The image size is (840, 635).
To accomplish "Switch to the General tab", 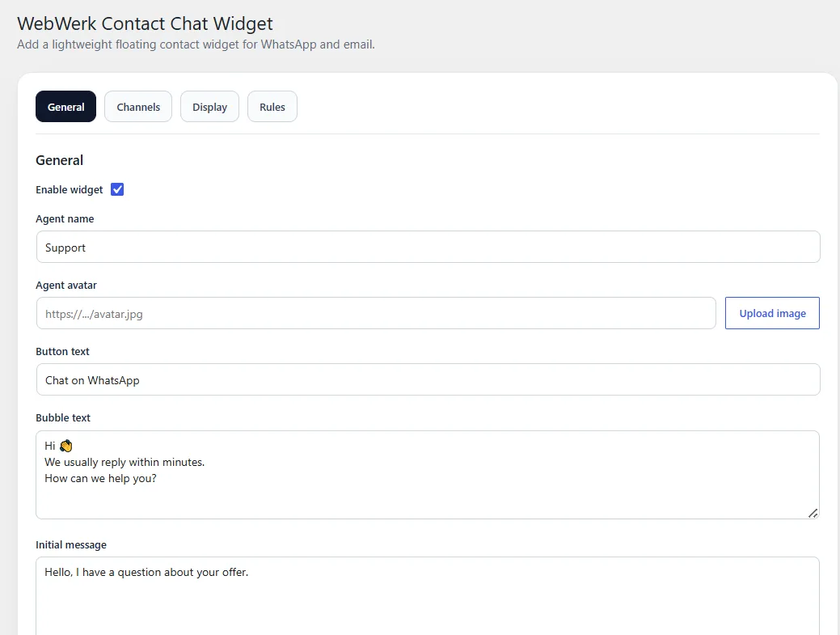I will [66, 107].
